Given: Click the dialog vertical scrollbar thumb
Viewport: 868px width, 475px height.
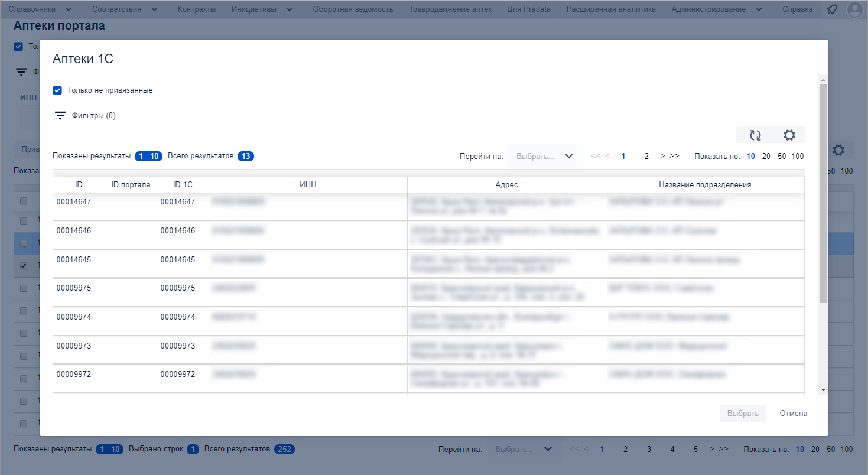Looking at the screenshot, I should 823,193.
